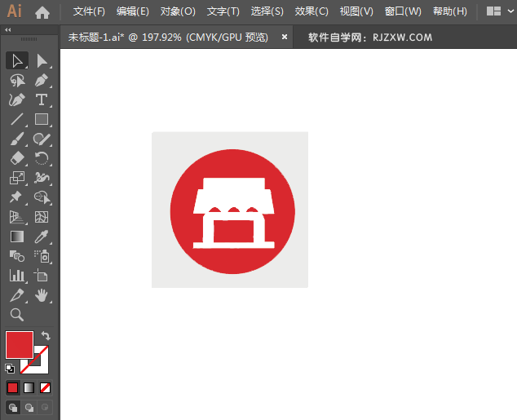
Task: Select the Blend tool
Action: (x=17, y=256)
